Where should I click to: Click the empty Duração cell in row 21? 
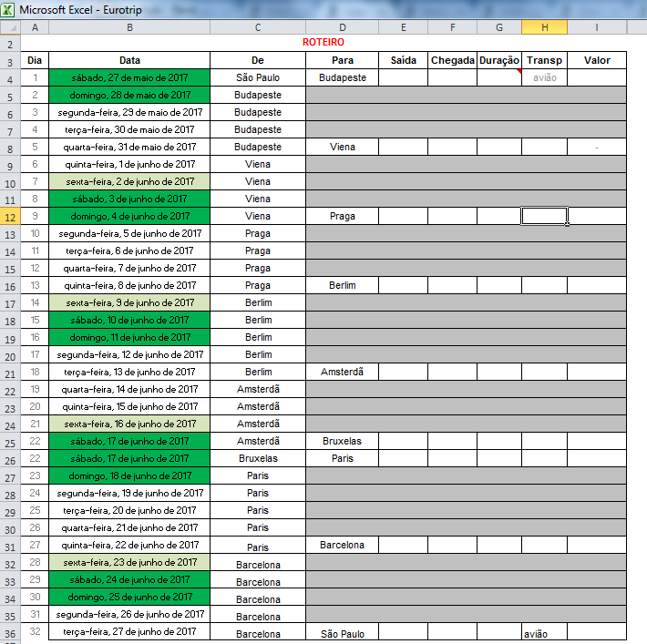pyautogui.click(x=499, y=373)
